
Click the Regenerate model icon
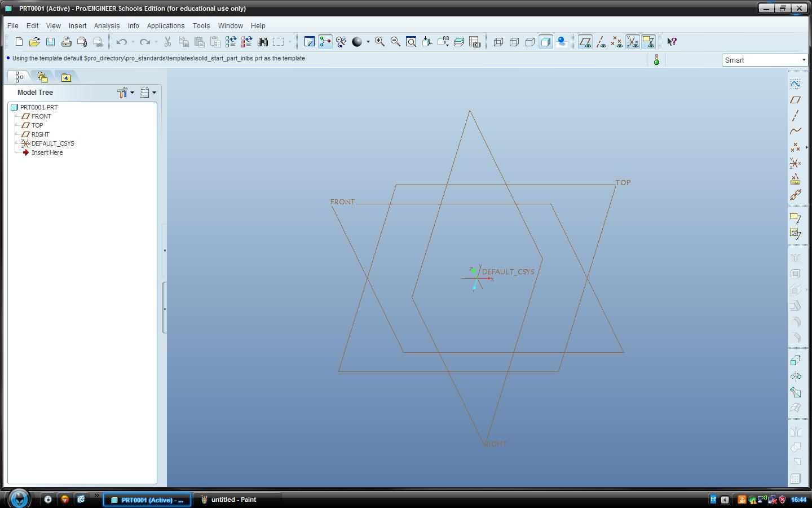pyautogui.click(x=231, y=42)
